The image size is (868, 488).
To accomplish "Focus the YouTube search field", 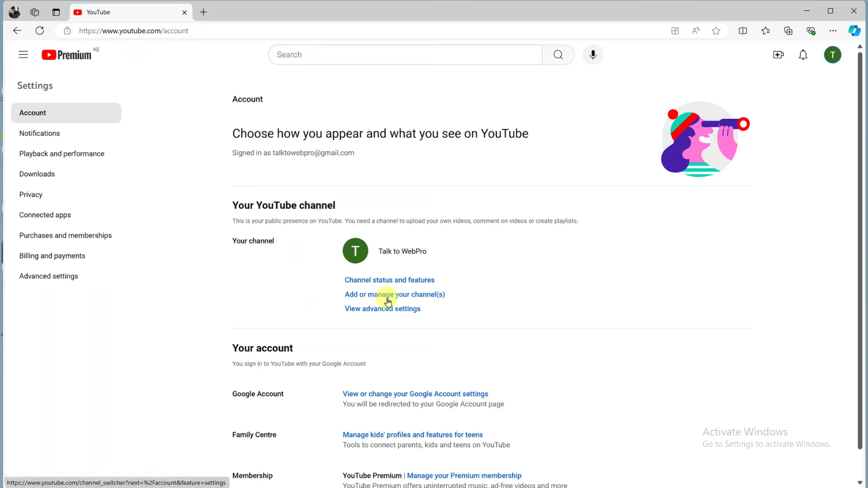I will coord(405,55).
